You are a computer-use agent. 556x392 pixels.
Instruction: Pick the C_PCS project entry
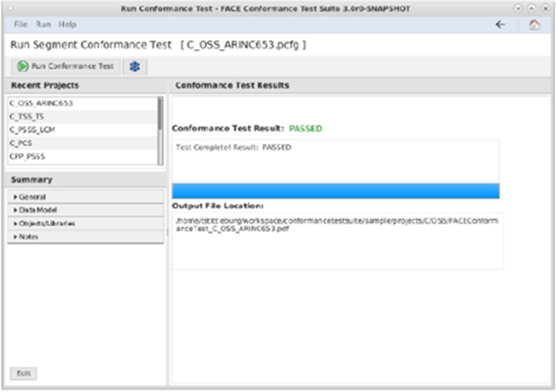21,145
